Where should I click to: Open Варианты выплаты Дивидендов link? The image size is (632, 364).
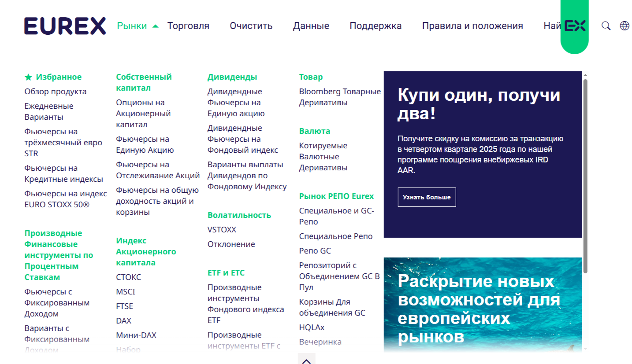tap(247, 176)
